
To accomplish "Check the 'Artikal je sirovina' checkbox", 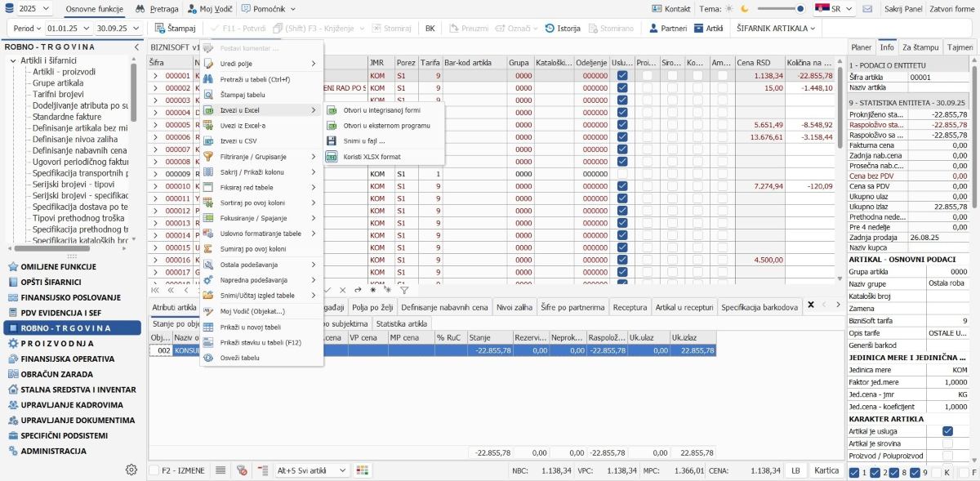I will tap(947, 443).
